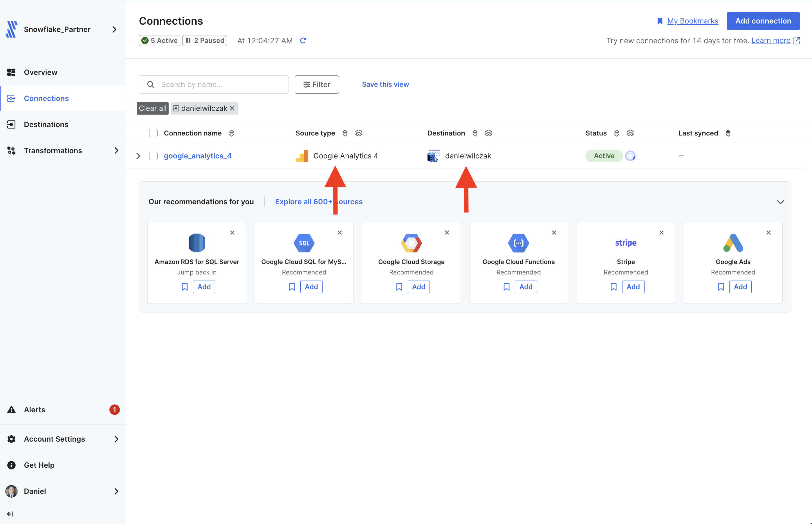Dismiss the Google Cloud Functions card

(x=554, y=233)
